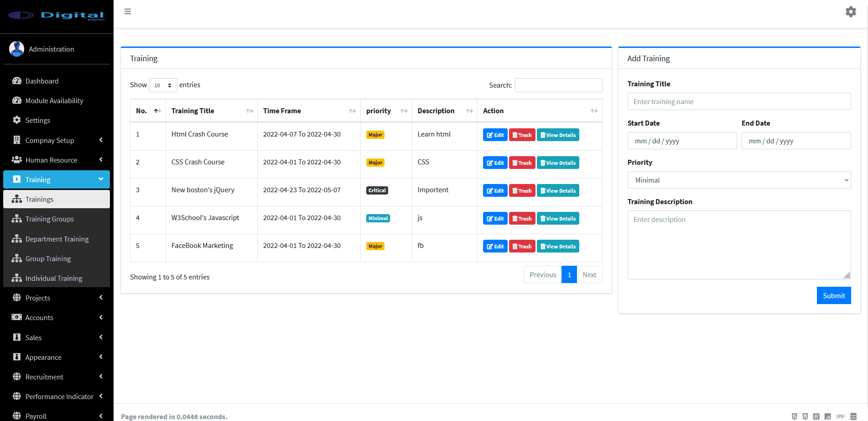
Task: Trash the FaceBook Marketing training
Action: pyautogui.click(x=522, y=247)
